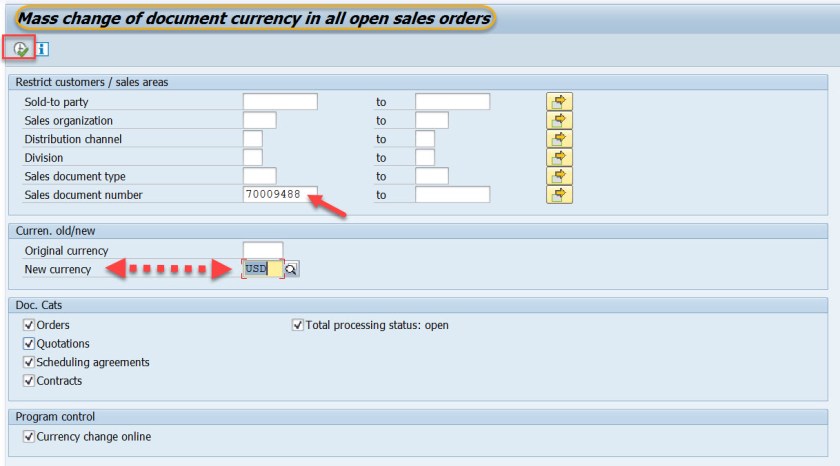Open multiple selection for Sales organization
This screenshot has width=840, height=466.
click(559, 120)
